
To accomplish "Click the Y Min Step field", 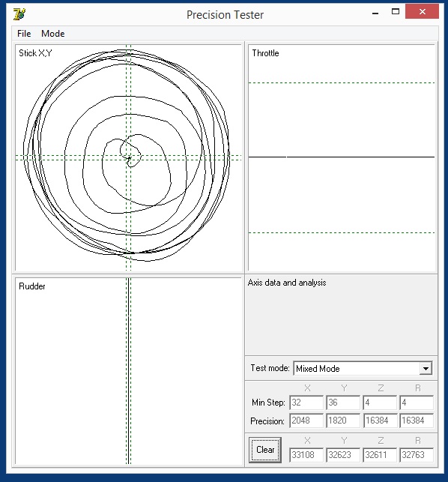I will click(343, 403).
